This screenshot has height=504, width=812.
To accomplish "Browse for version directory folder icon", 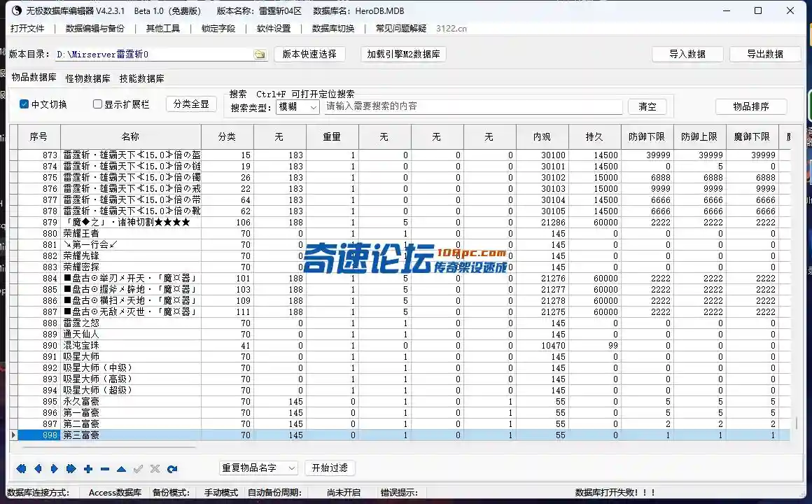I will 260,55.
